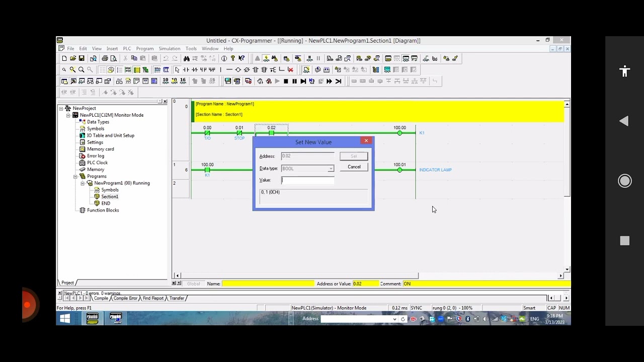Open the PLC menu
The image size is (644, 362).
point(127,49)
